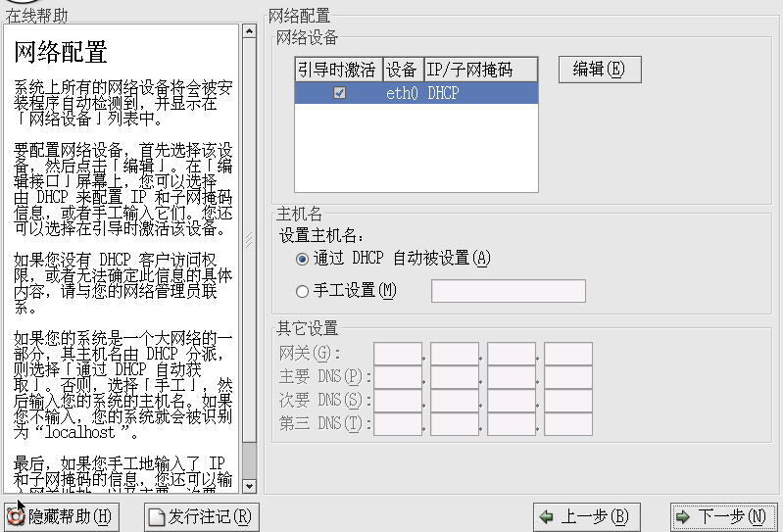Click the document icon on 发行注记

pyautogui.click(x=156, y=517)
